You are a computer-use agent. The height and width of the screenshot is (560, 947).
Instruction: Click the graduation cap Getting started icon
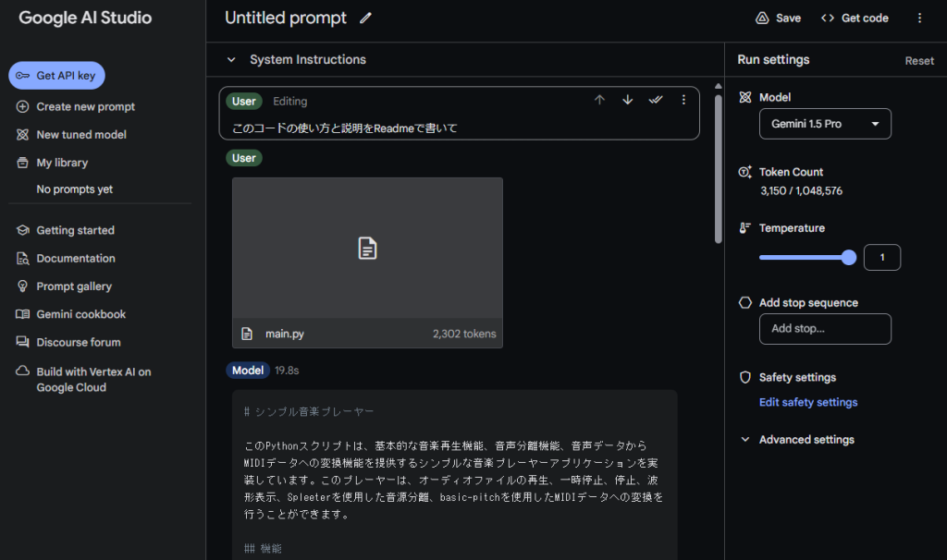click(x=22, y=230)
